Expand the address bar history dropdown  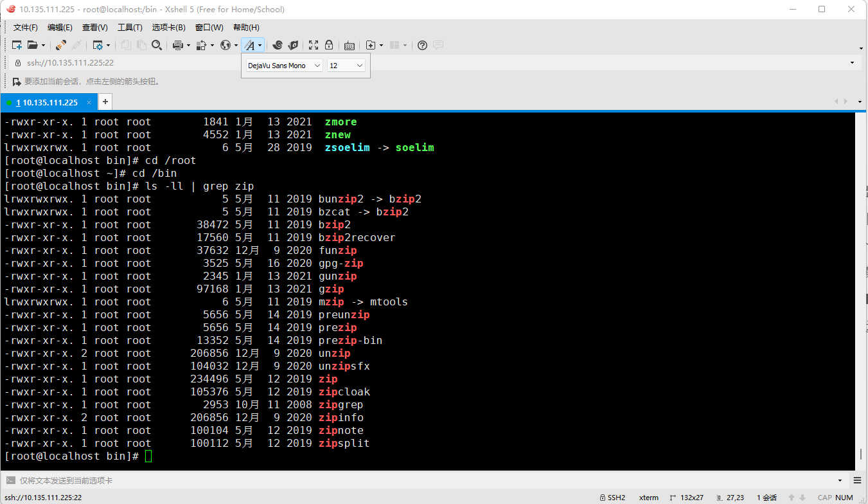(x=853, y=63)
